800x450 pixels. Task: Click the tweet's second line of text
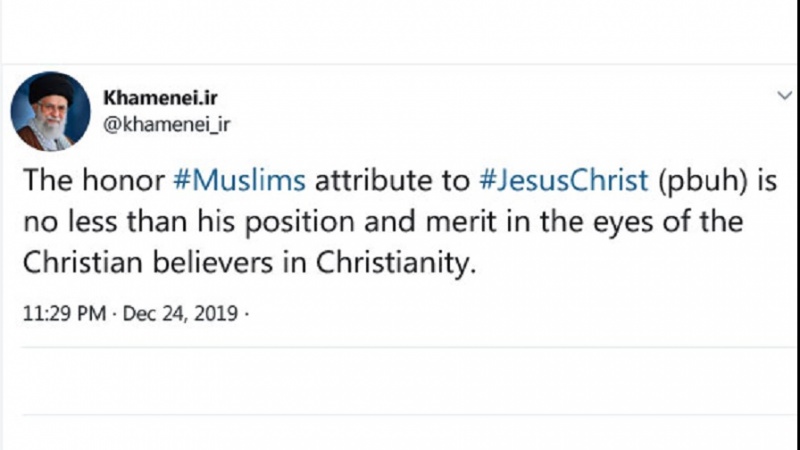coord(383,222)
